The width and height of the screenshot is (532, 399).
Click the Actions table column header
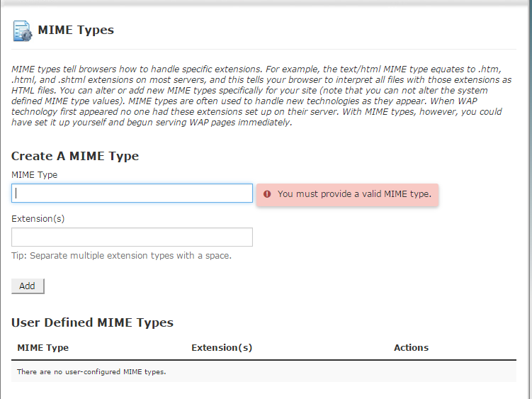tap(411, 347)
